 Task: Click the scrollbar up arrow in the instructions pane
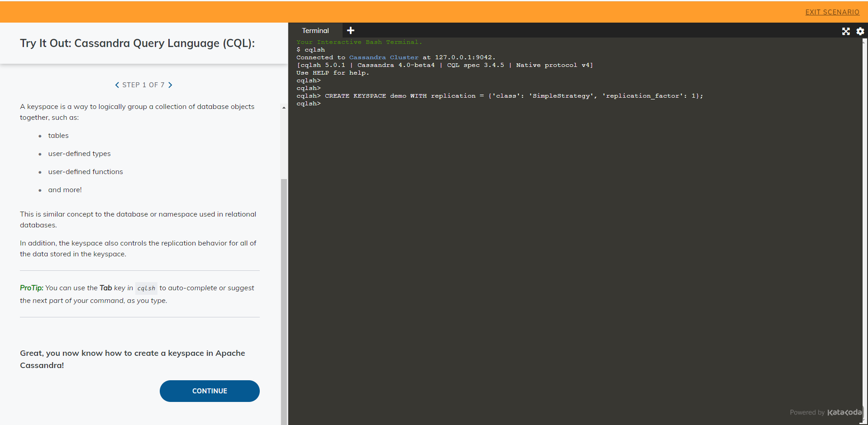284,107
